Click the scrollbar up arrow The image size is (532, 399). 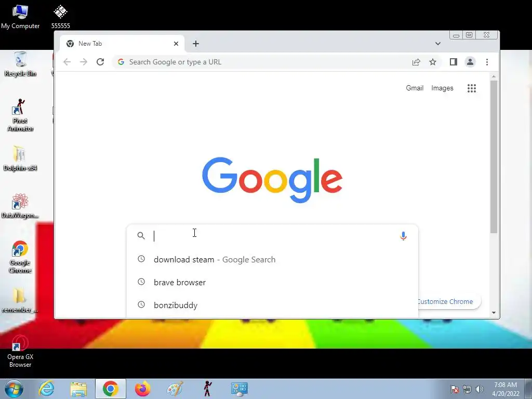click(494, 77)
